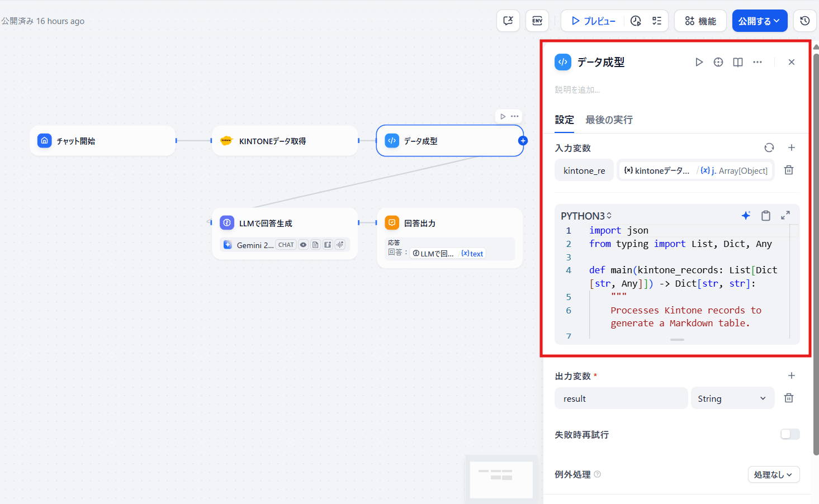819x504 pixels.
Task: Add a new input variable
Action: coord(792,148)
